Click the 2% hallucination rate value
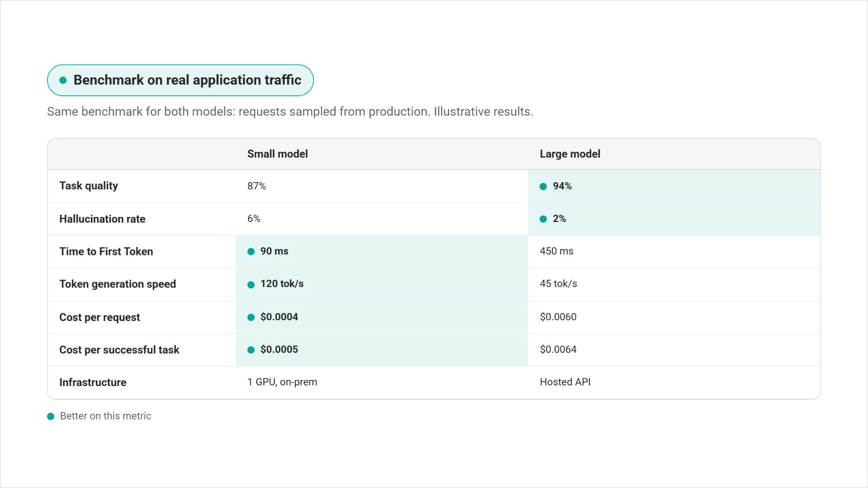Screen dimensions: 868x488 [x=559, y=219]
